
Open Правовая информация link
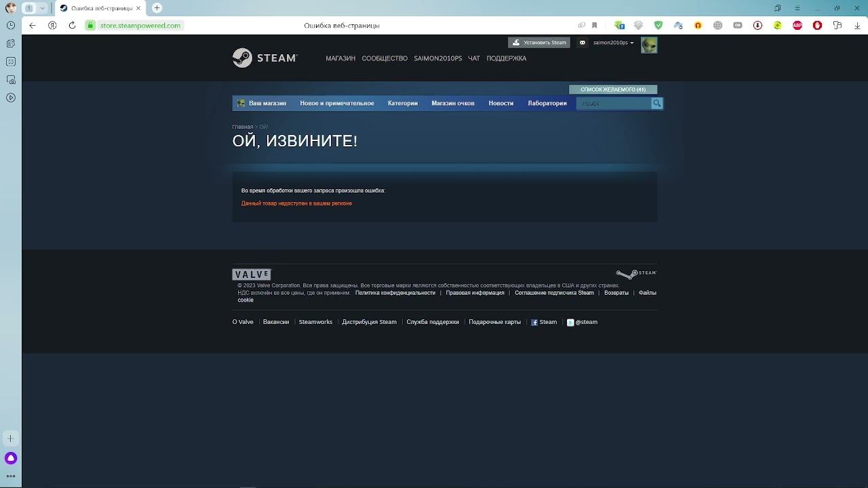[x=475, y=293]
